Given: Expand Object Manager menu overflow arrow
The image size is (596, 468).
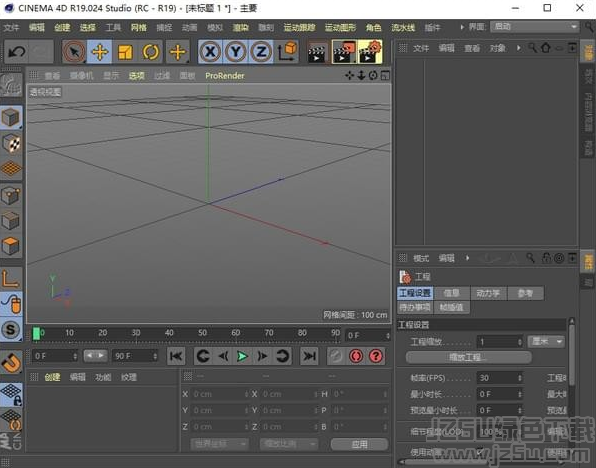Looking at the screenshot, I should pyautogui.click(x=518, y=48).
